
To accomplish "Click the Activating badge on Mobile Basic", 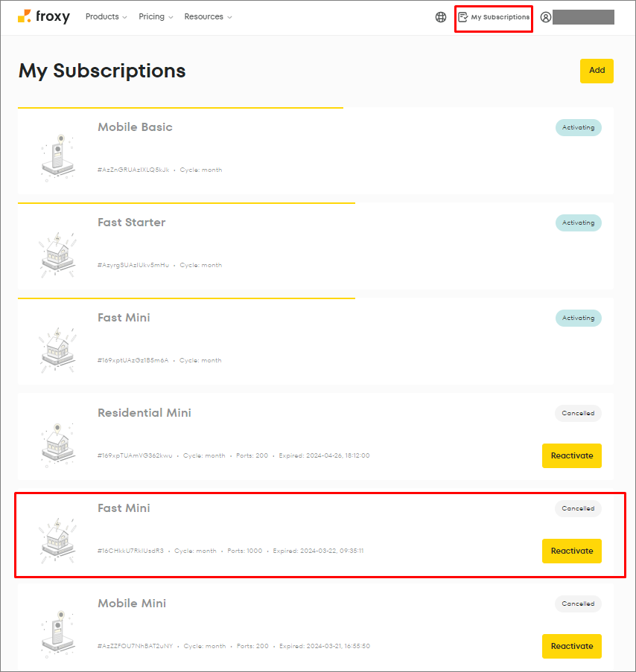I will point(579,127).
